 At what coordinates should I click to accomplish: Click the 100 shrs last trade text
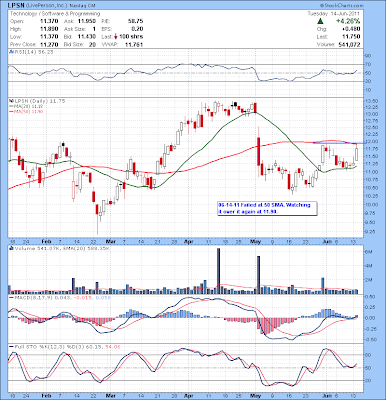coord(131,37)
